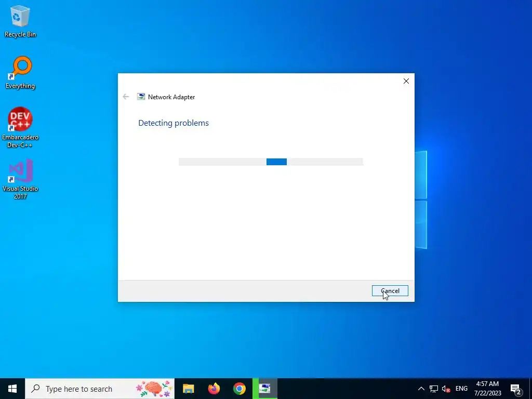532x399 pixels.
Task: Show hidden system tray icons
Action: pos(421,389)
